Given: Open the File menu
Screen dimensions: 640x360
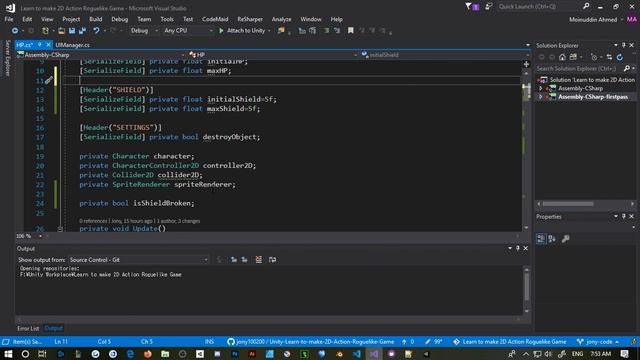Looking at the screenshot, I should tap(9, 19).
